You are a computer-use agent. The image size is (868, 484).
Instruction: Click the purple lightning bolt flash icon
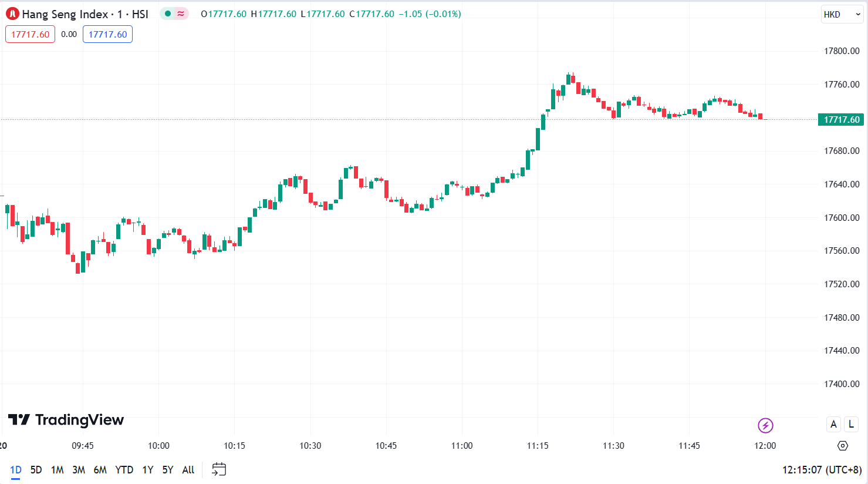pyautogui.click(x=765, y=425)
